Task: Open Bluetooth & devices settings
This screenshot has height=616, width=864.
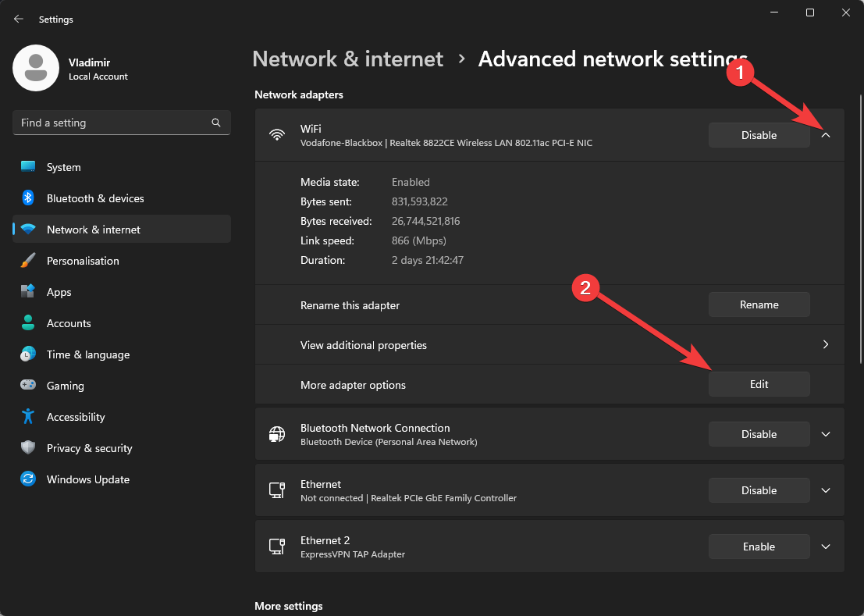Action: [x=94, y=198]
